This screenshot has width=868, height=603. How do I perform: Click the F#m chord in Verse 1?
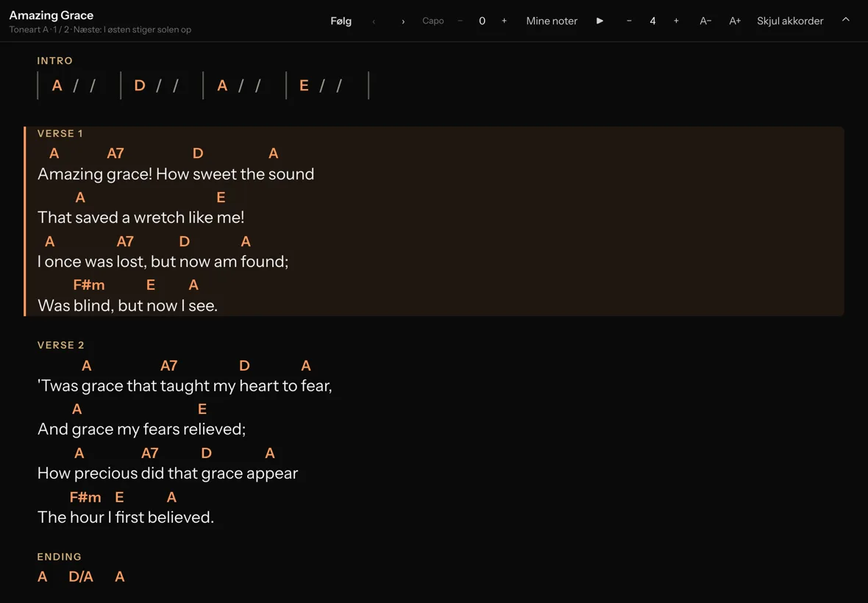click(89, 285)
